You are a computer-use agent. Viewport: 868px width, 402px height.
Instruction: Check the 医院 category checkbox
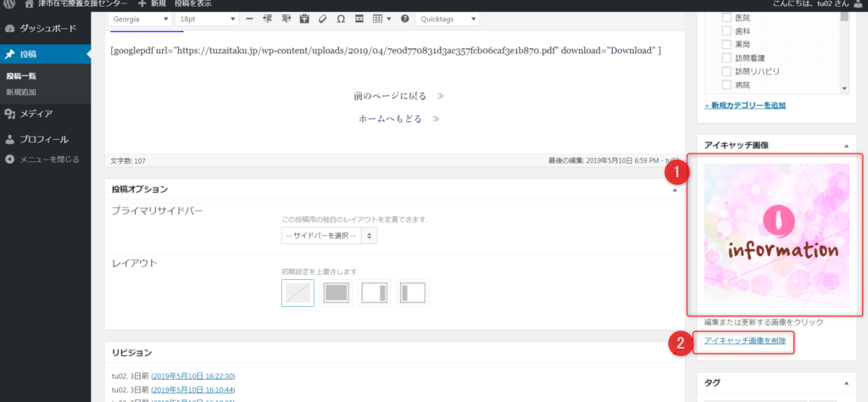tap(726, 18)
